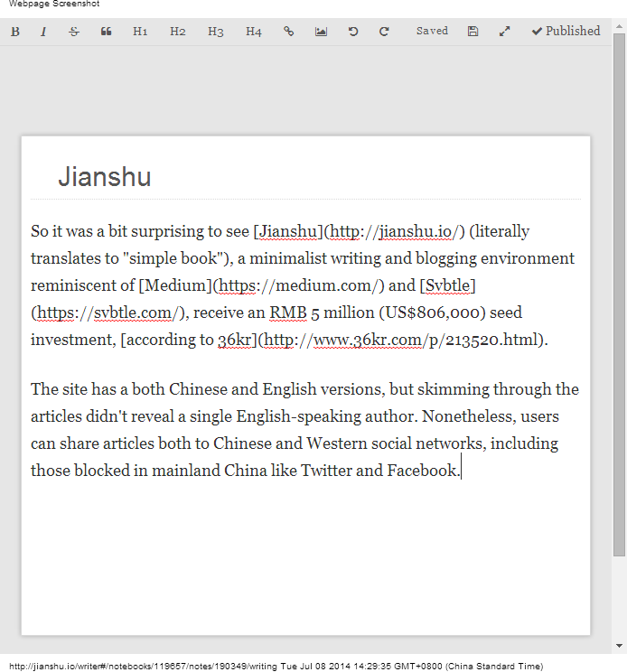Redo the last edit

coord(384,32)
